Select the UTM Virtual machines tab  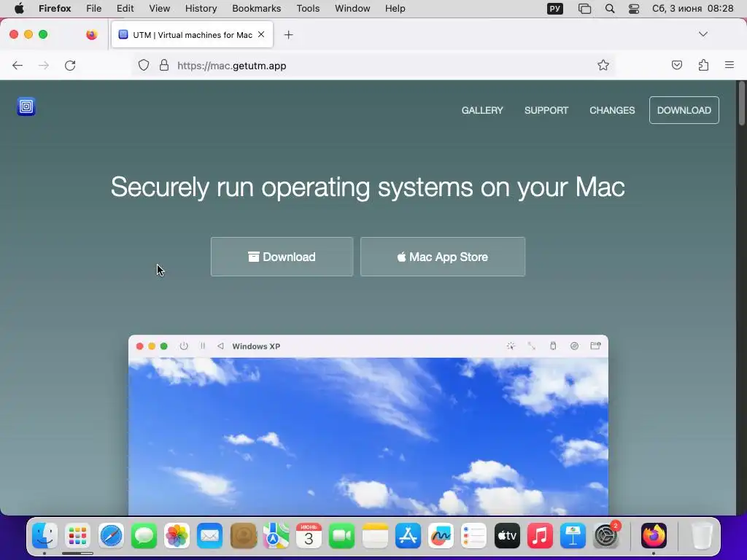point(192,35)
